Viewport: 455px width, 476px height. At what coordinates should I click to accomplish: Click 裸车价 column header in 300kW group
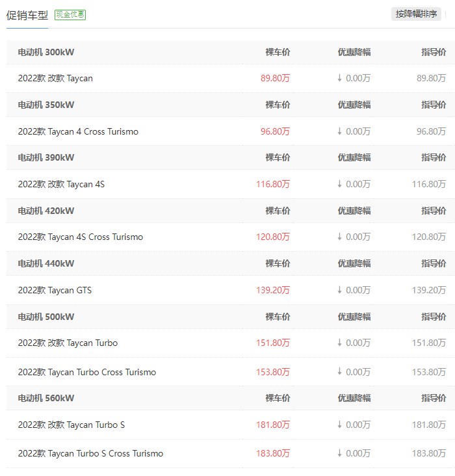click(278, 52)
